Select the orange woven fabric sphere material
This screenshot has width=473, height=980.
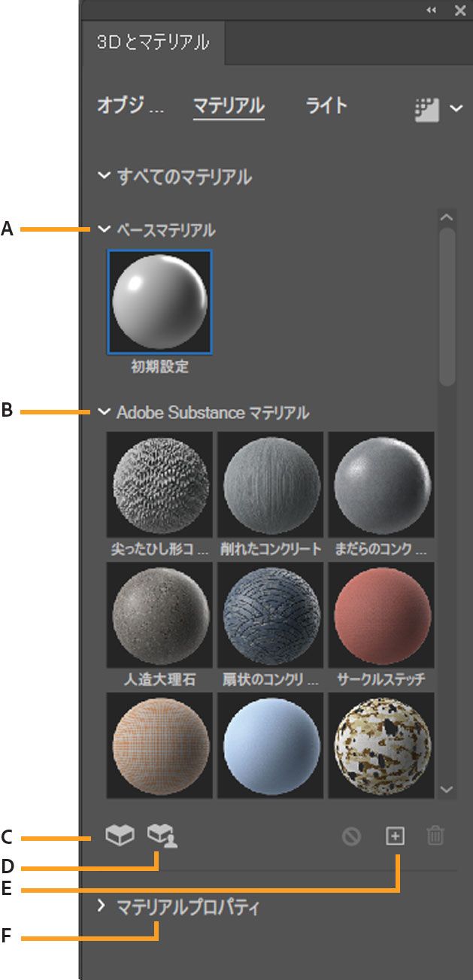point(159,745)
